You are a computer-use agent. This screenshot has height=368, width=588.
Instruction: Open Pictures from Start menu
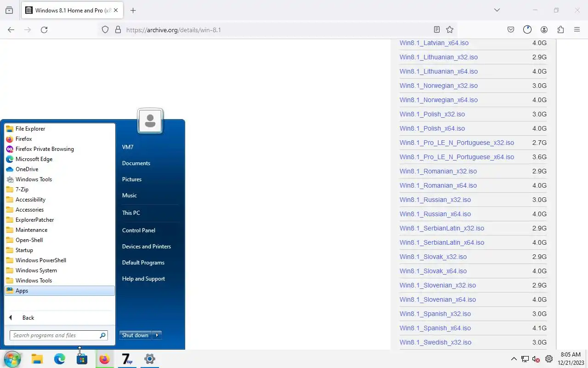132,179
